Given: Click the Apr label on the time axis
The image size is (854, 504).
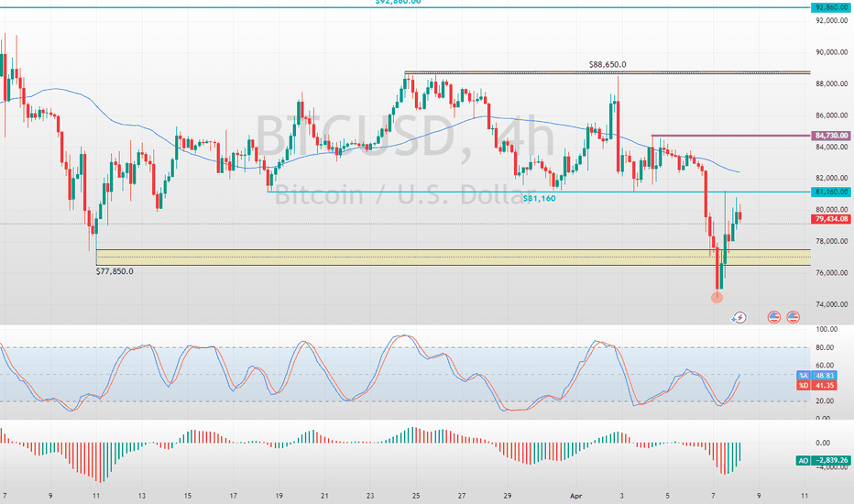Looking at the screenshot, I should pyautogui.click(x=575, y=496).
